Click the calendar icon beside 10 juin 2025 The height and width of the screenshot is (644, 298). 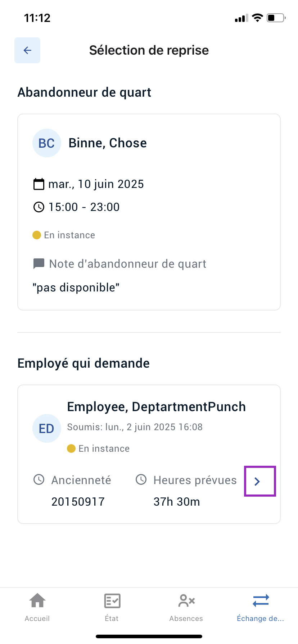click(39, 184)
